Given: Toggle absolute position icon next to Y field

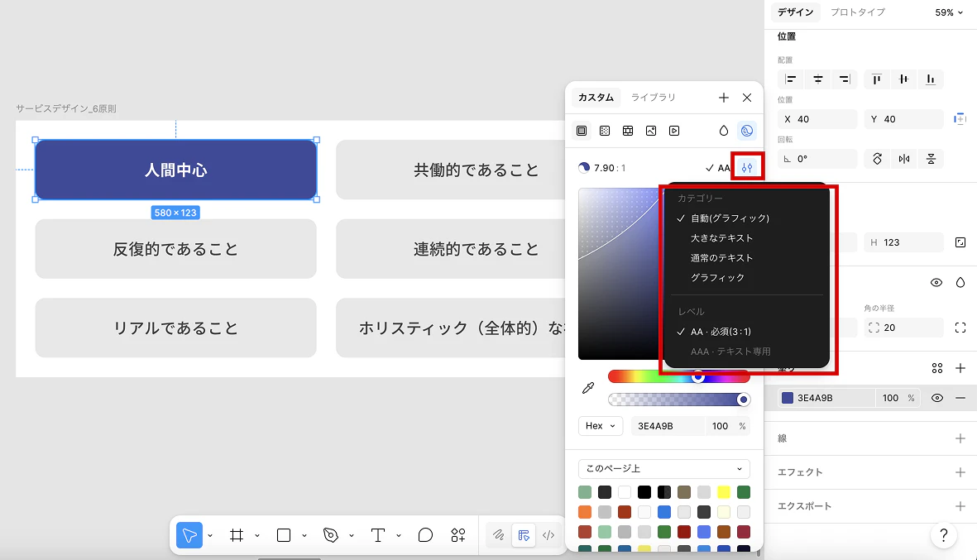Looking at the screenshot, I should point(960,119).
